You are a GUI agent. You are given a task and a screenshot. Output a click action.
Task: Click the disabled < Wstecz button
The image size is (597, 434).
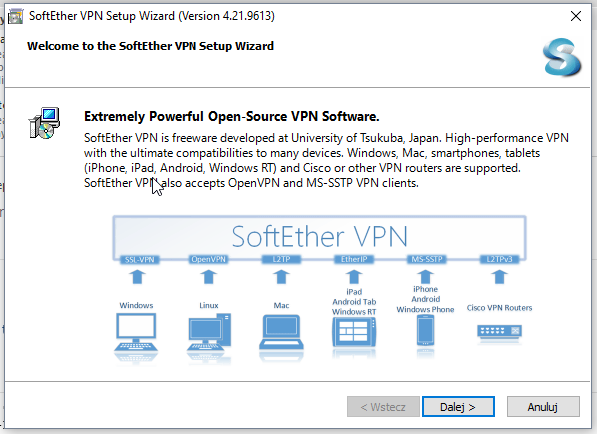pos(383,407)
